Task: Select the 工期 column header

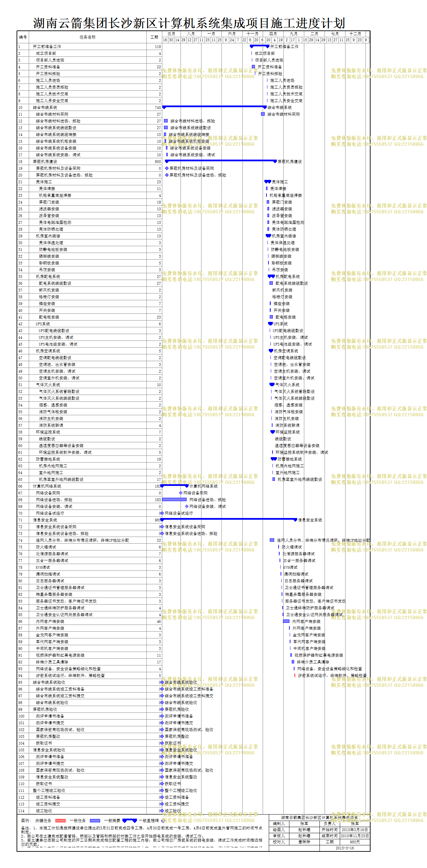Action: pyautogui.click(x=154, y=37)
